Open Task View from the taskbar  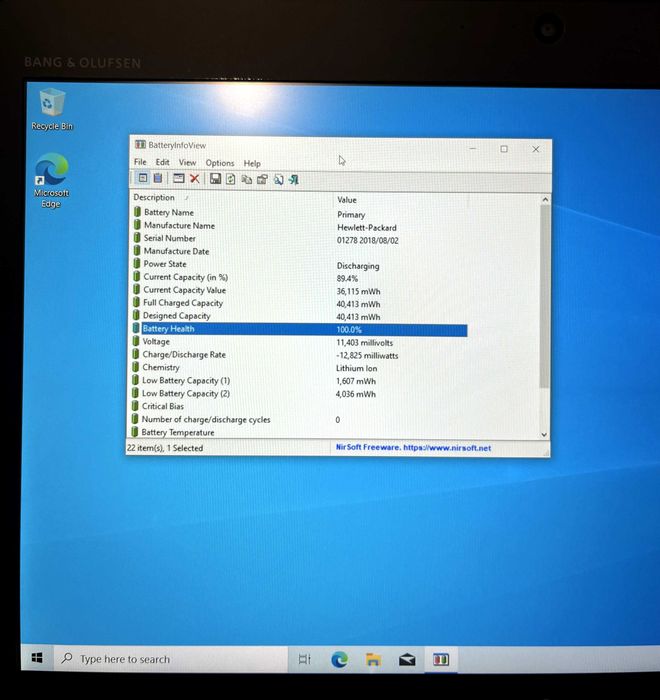point(305,659)
